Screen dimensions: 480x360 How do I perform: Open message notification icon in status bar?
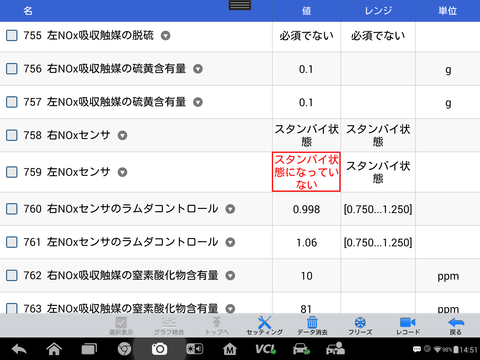pos(417,349)
